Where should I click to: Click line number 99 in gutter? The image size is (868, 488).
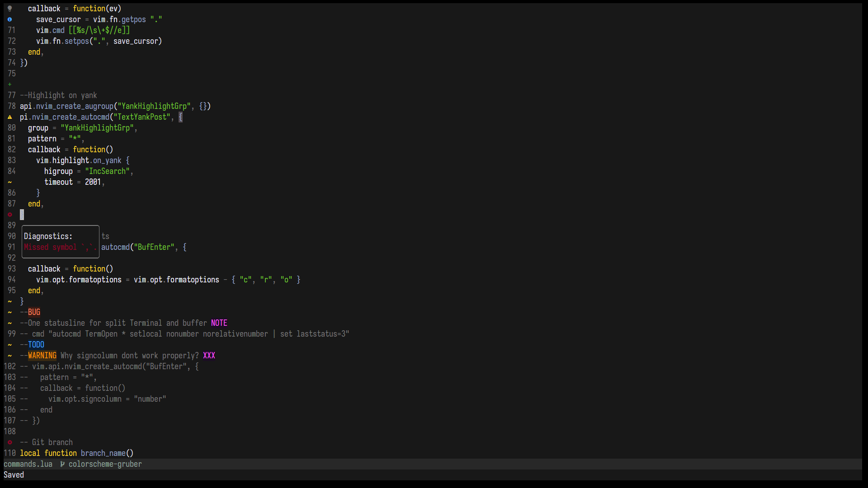point(11,334)
